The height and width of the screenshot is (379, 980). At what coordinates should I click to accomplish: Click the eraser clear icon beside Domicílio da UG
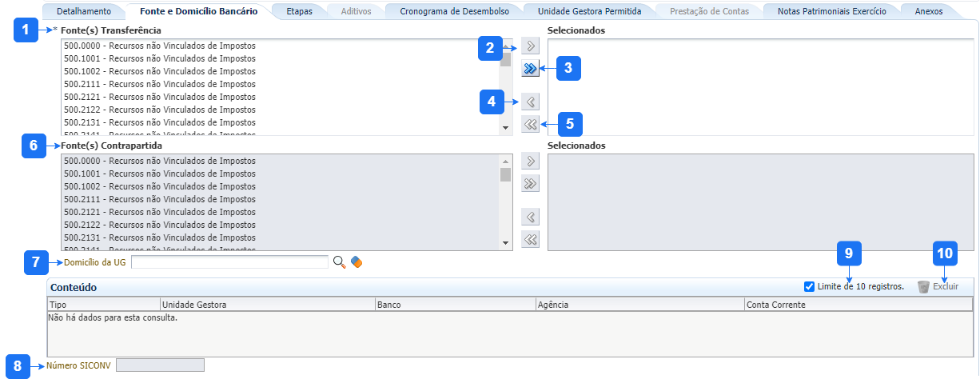357,262
